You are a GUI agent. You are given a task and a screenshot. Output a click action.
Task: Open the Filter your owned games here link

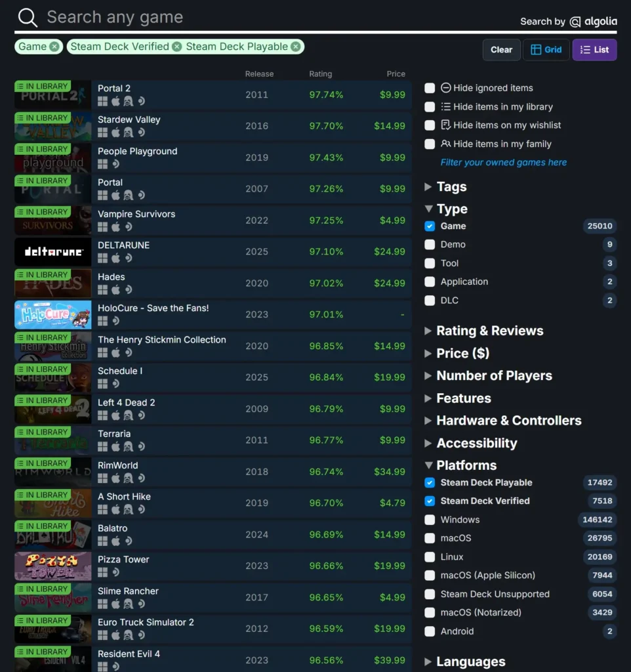point(503,163)
